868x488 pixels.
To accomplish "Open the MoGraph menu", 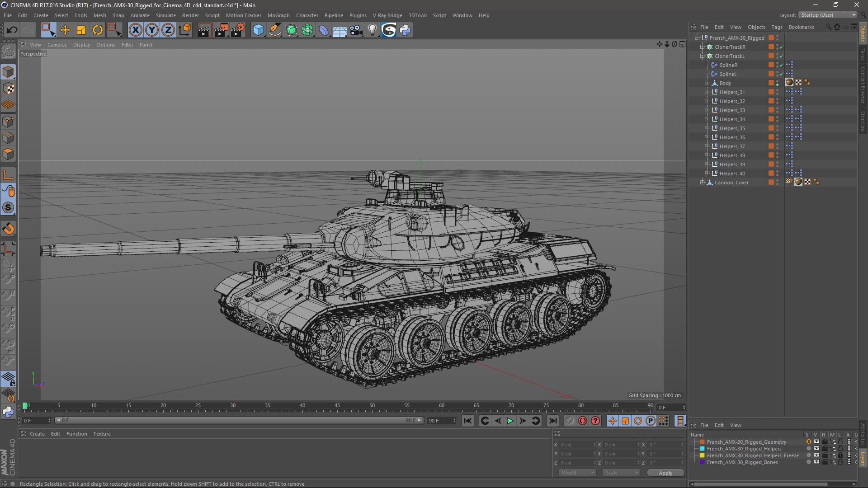I will point(278,15).
